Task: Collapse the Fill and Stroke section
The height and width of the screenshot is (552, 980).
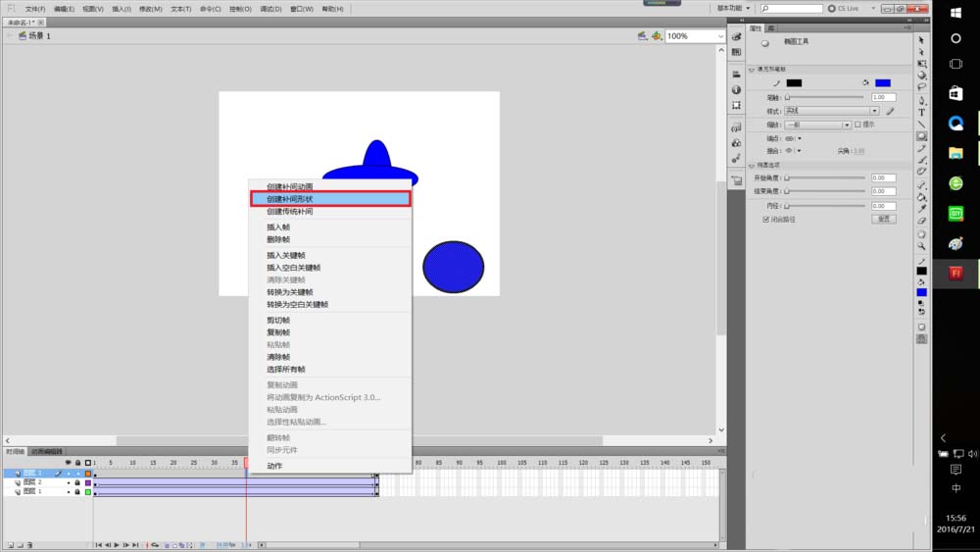Action: (752, 70)
